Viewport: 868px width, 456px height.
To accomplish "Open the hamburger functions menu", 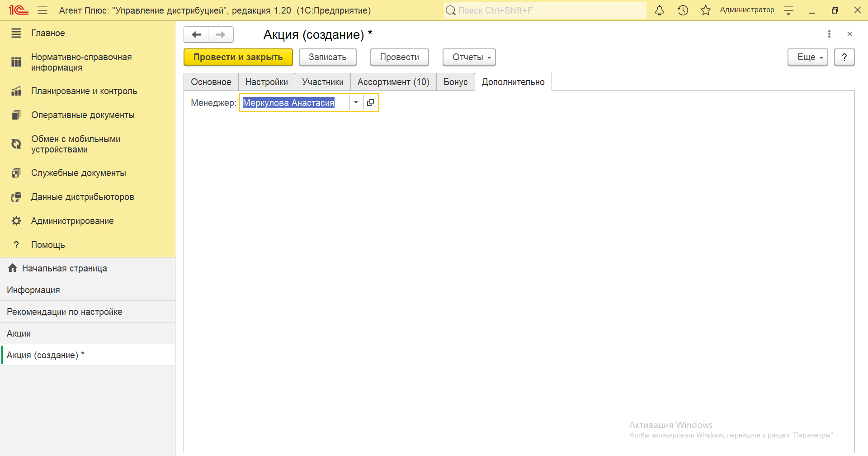I will (42, 10).
